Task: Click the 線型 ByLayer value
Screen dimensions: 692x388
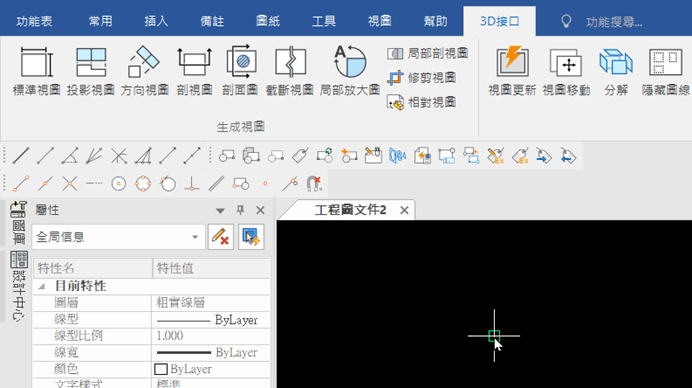Action: coord(211,320)
